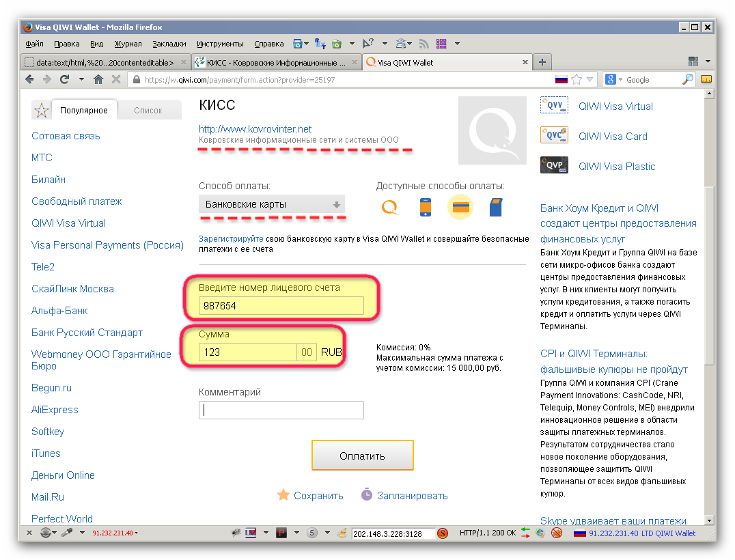The width and height of the screenshot is (735, 560).
Task: Click the Сохранить link
Action: (x=318, y=496)
